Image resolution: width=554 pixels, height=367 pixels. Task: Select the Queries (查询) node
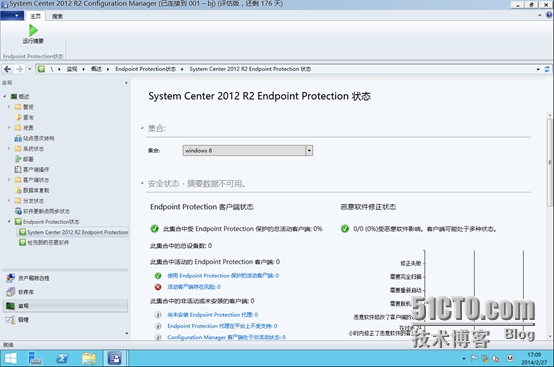24,117
